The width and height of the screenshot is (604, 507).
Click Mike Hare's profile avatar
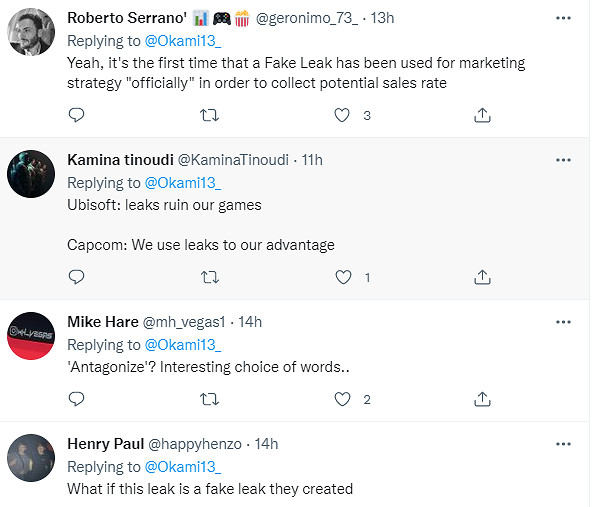click(x=30, y=336)
